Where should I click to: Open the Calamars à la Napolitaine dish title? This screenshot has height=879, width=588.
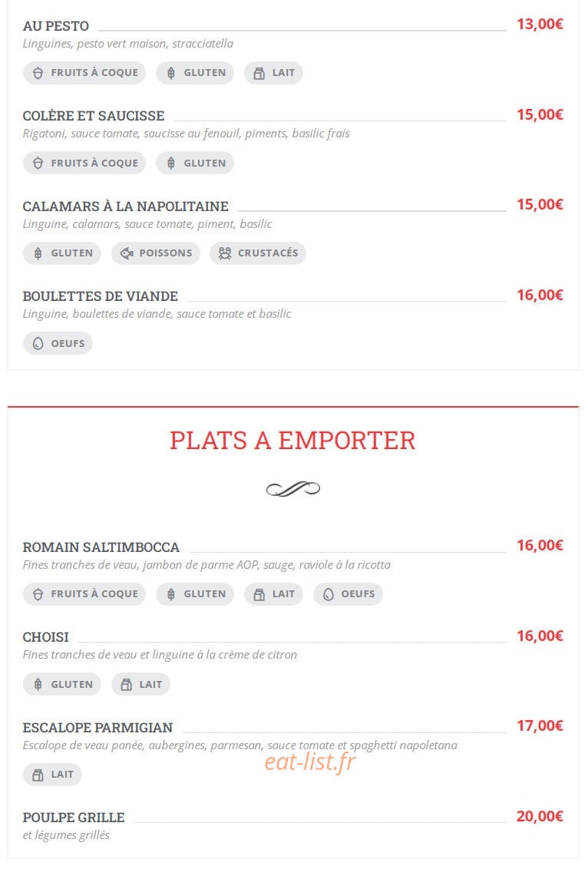click(x=126, y=207)
